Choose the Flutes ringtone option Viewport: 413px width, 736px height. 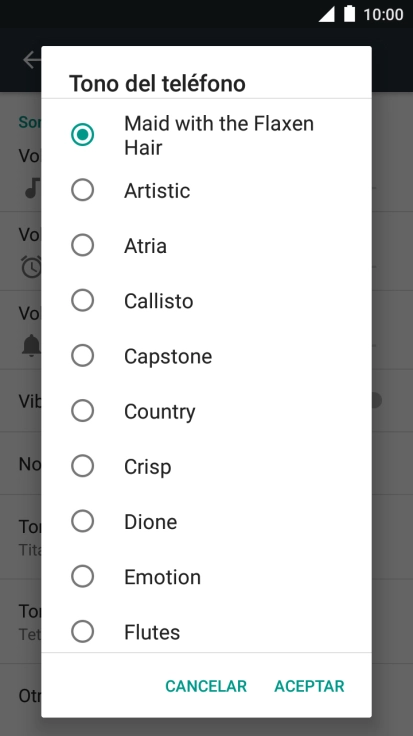coord(83,632)
